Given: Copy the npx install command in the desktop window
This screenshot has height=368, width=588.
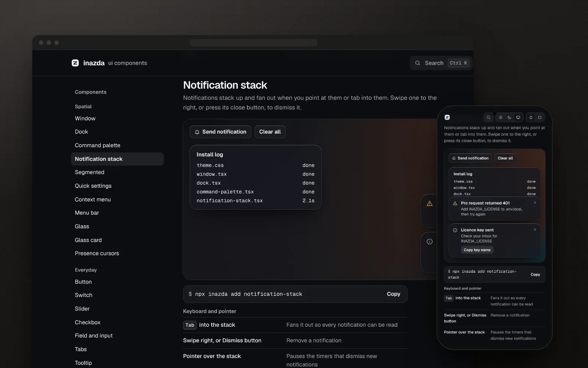Looking at the screenshot, I should [393, 294].
